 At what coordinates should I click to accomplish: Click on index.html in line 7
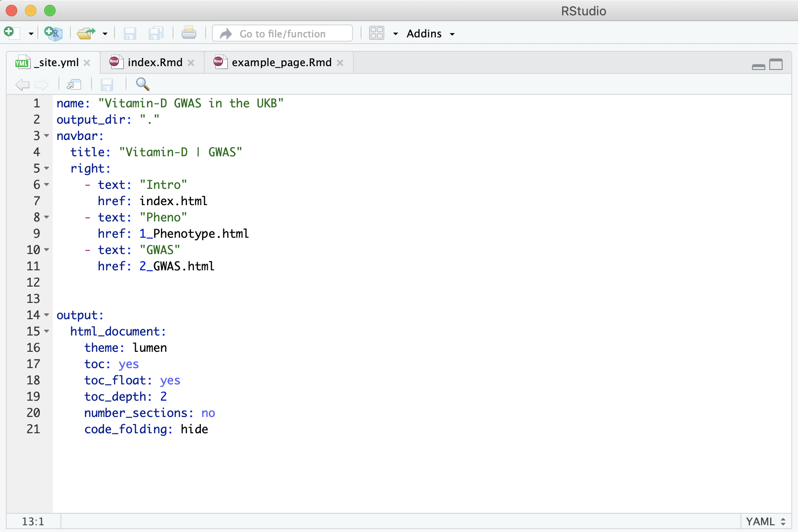point(174,201)
